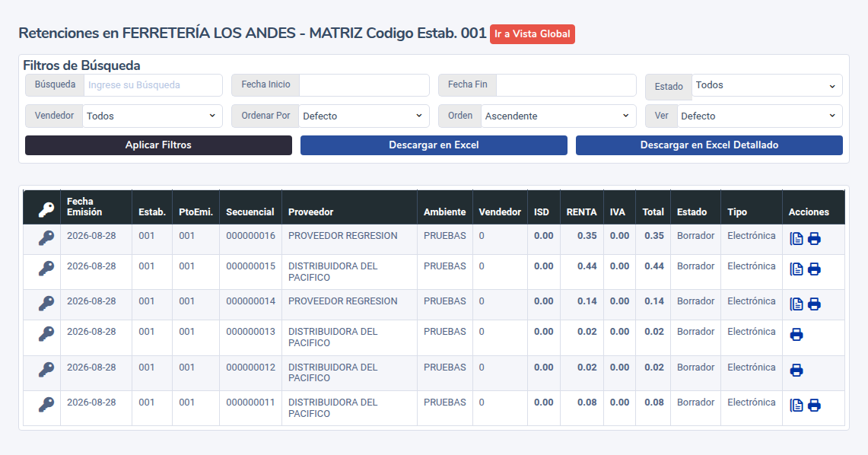Go to Ir a Vista Global

coord(533,33)
